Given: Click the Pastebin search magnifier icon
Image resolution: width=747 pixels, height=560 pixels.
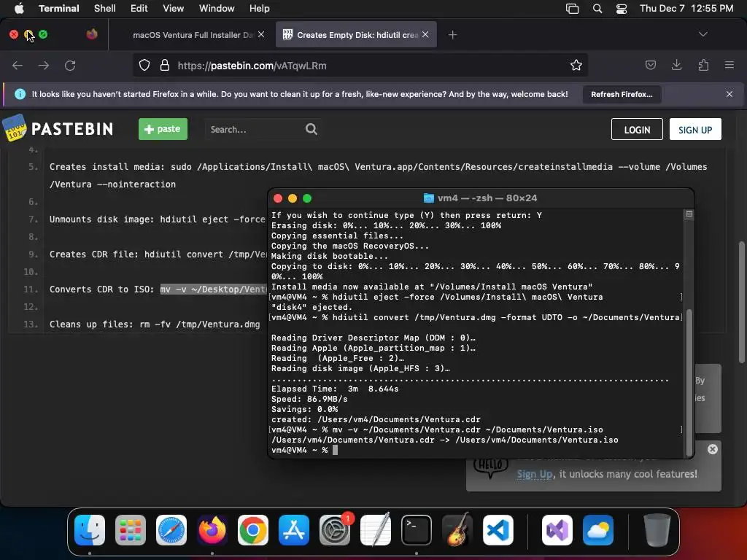Looking at the screenshot, I should click(311, 129).
